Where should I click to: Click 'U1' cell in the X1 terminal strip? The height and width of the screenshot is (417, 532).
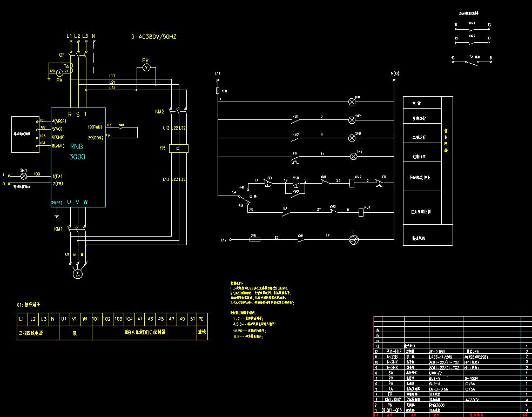click(x=64, y=319)
